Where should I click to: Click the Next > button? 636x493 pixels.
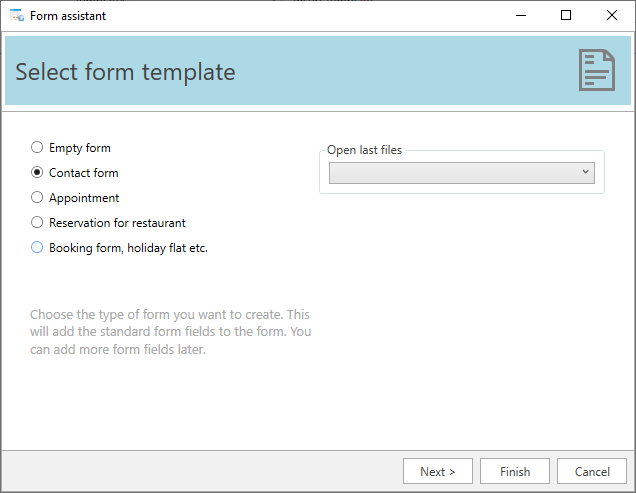point(438,471)
